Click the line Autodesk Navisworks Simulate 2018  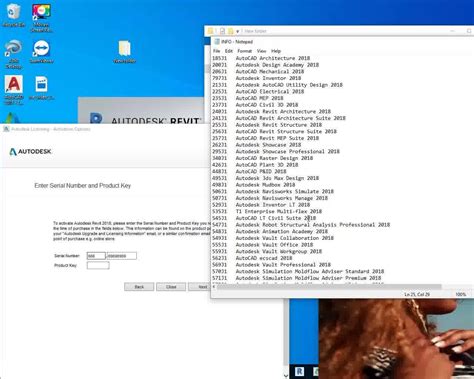[273, 191]
